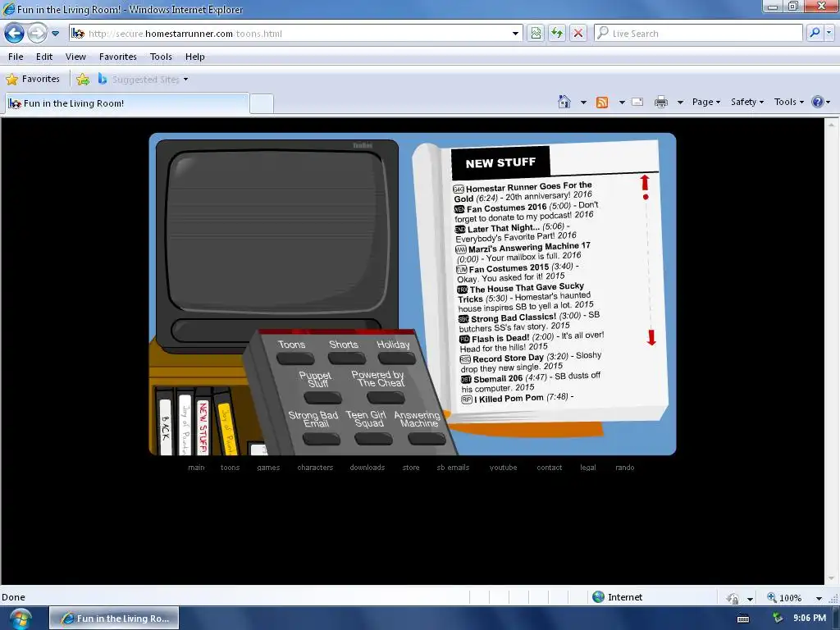The width and height of the screenshot is (840, 630).
Task: Open the Edit menu
Action: (x=44, y=57)
